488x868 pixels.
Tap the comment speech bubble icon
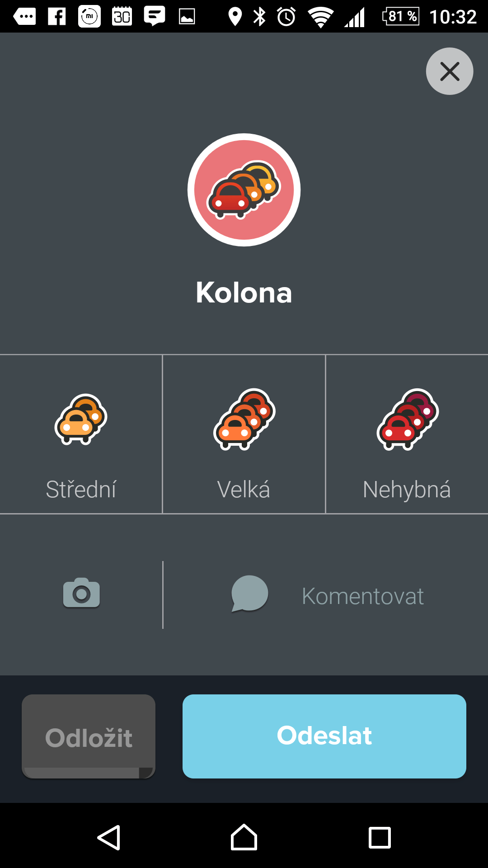point(249,594)
